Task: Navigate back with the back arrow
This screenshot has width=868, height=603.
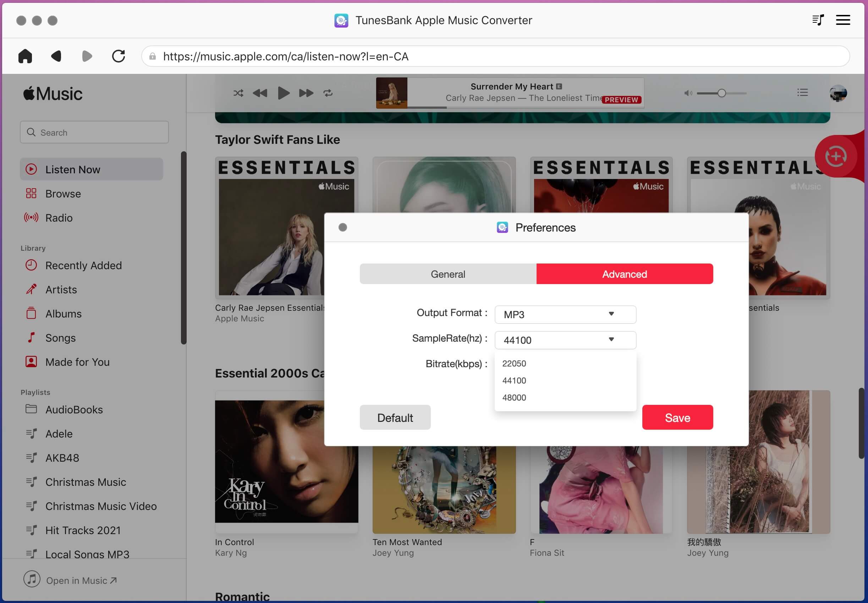Action: (x=56, y=56)
